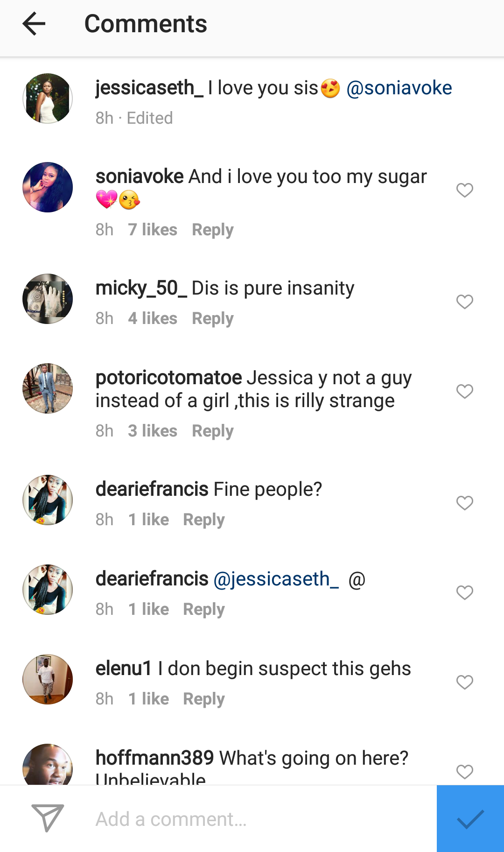The image size is (504, 852).
Task: Reply to soniavoke's comment
Action: point(213,230)
